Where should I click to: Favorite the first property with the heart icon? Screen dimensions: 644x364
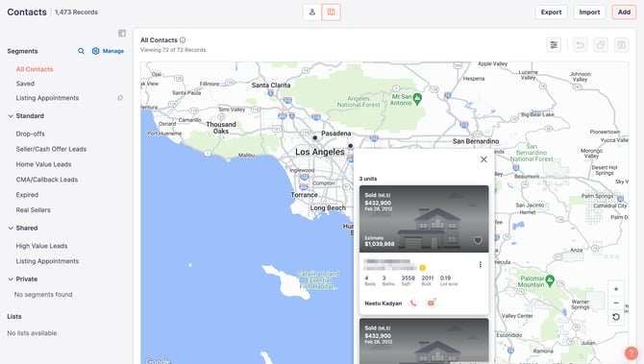[478, 240]
